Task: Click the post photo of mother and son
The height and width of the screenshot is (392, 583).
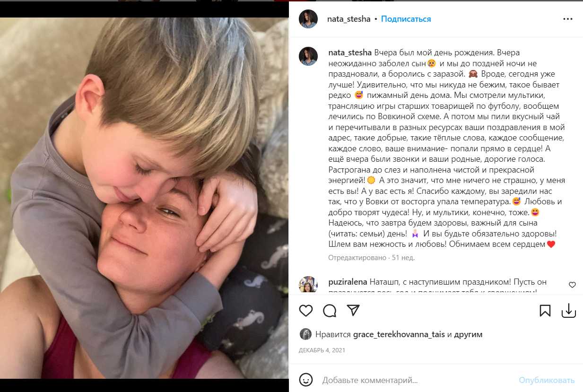Action: (x=144, y=198)
